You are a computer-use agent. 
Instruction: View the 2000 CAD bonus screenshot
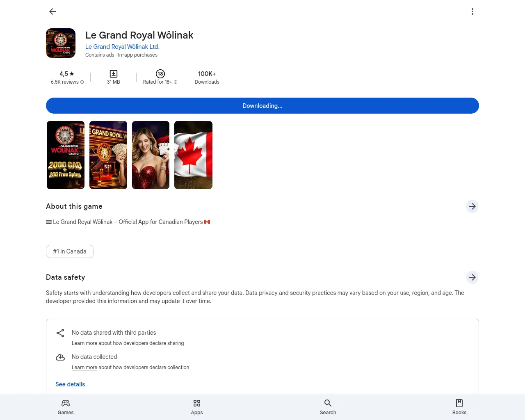[66, 155]
